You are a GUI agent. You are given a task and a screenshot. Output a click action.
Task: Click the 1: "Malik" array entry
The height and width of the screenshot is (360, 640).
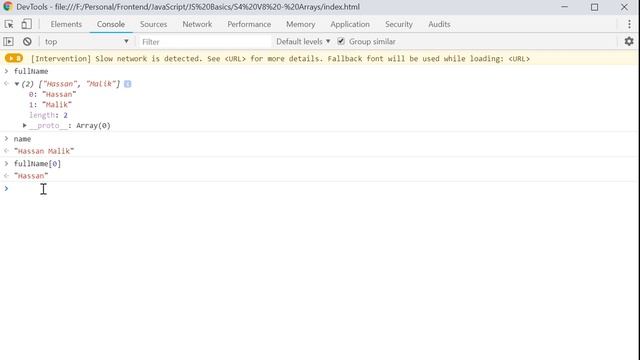[x=50, y=104]
